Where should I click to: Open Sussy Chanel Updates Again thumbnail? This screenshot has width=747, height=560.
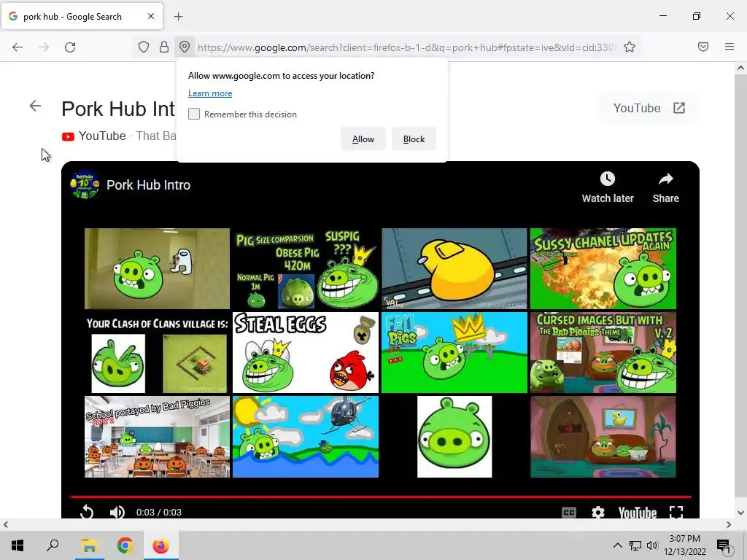pyautogui.click(x=603, y=268)
